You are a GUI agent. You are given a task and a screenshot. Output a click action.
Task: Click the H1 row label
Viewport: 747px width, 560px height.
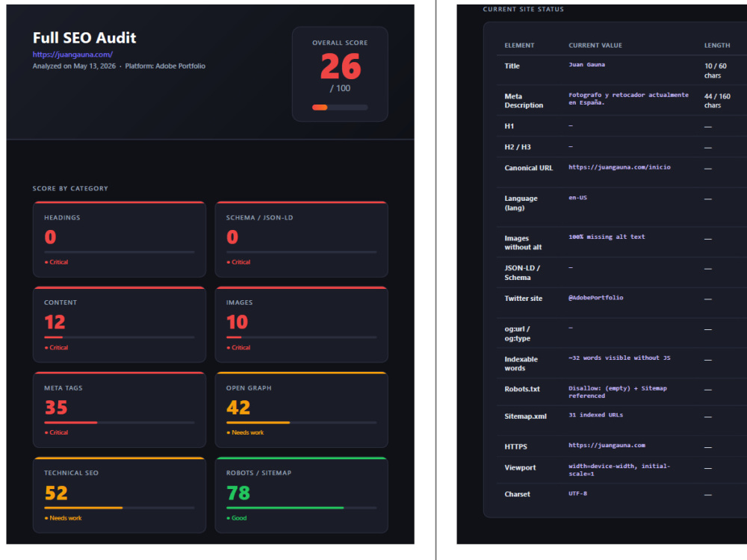[509, 126]
